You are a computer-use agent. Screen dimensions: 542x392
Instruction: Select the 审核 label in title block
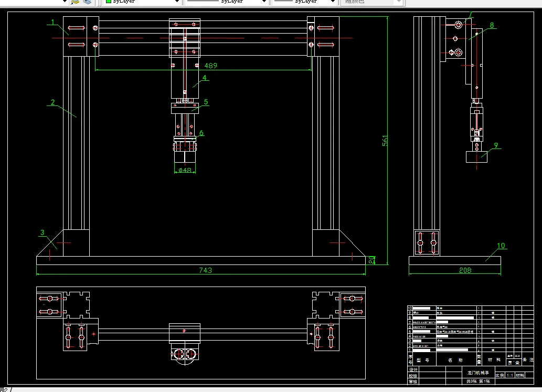(x=413, y=382)
